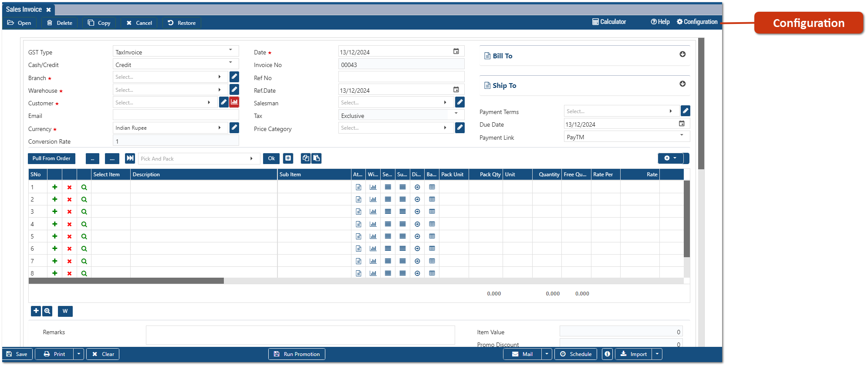The width and height of the screenshot is (868, 366).
Task: Click the Copy toolbar button
Action: pyautogui.click(x=99, y=23)
